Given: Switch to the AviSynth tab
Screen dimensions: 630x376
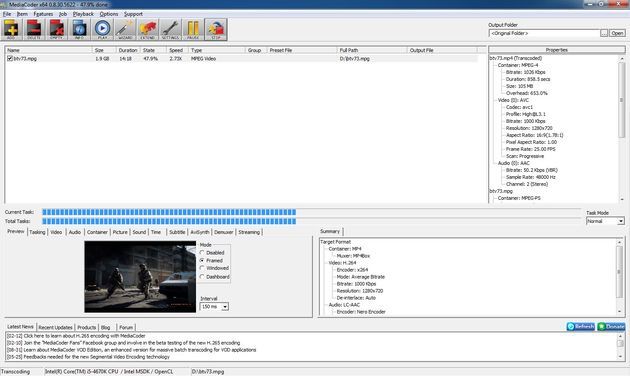Looking at the screenshot, I should pyautogui.click(x=200, y=232).
